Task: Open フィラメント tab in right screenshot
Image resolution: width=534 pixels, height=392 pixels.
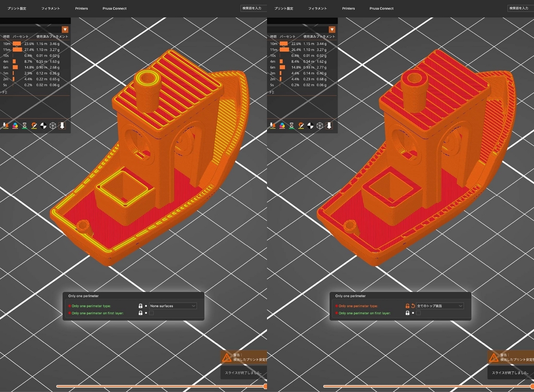Action: click(317, 8)
